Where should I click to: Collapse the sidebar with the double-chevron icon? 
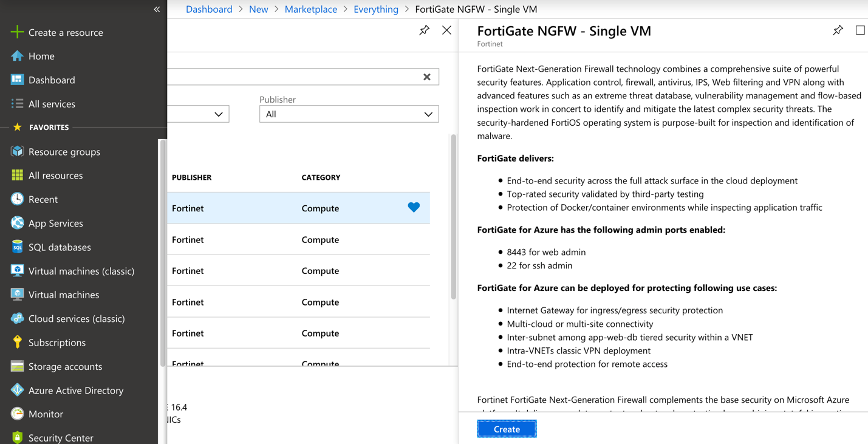pyautogui.click(x=157, y=9)
